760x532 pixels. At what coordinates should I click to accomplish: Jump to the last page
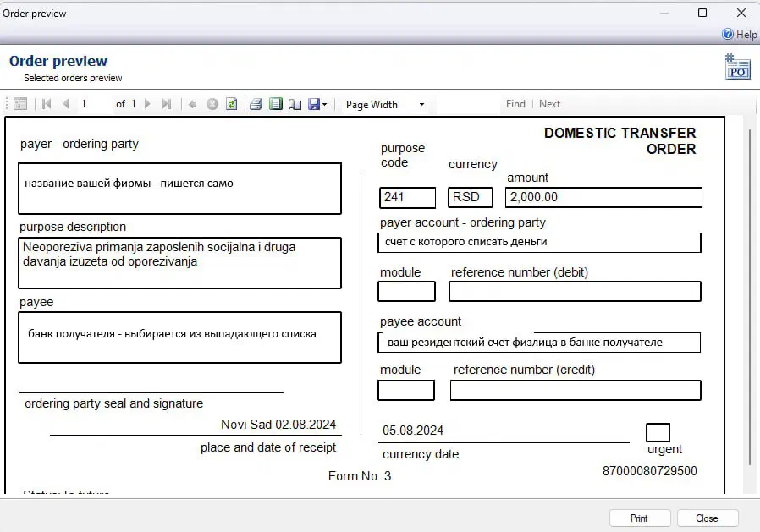(x=167, y=104)
